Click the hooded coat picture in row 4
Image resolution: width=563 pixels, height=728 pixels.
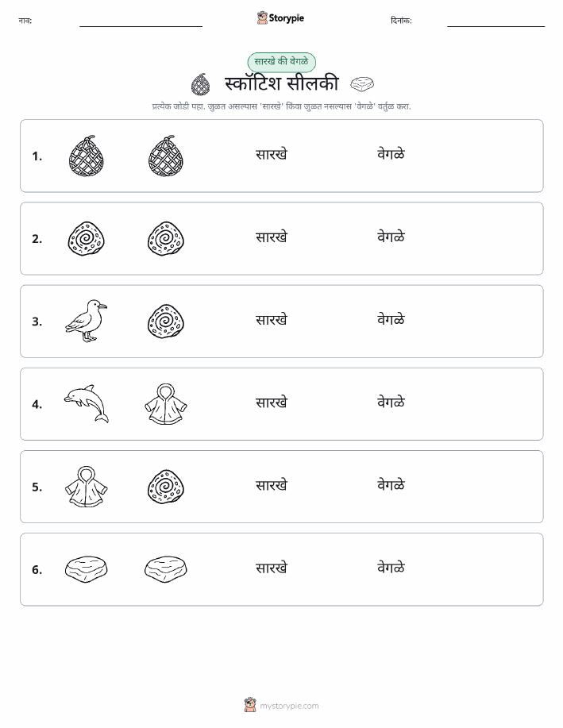166,403
